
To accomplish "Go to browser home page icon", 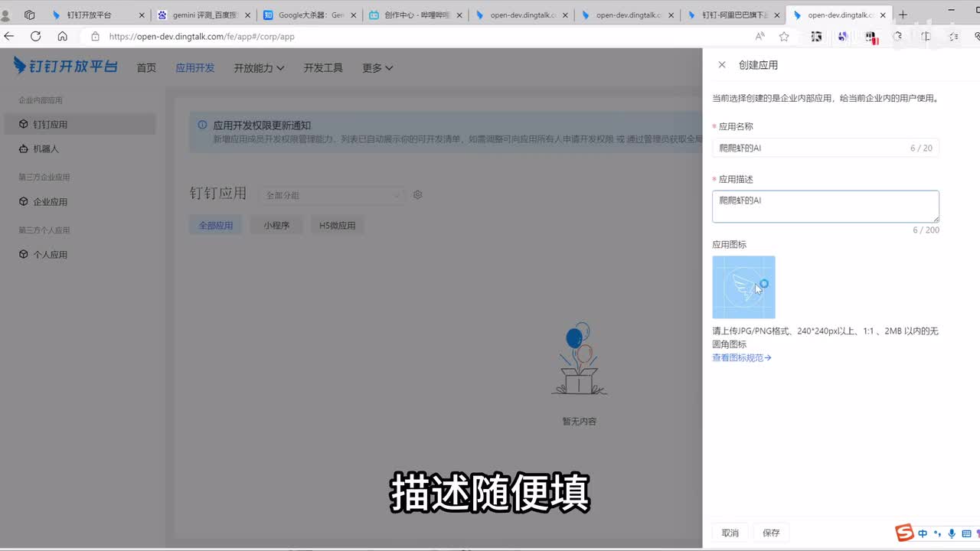I will [x=63, y=36].
